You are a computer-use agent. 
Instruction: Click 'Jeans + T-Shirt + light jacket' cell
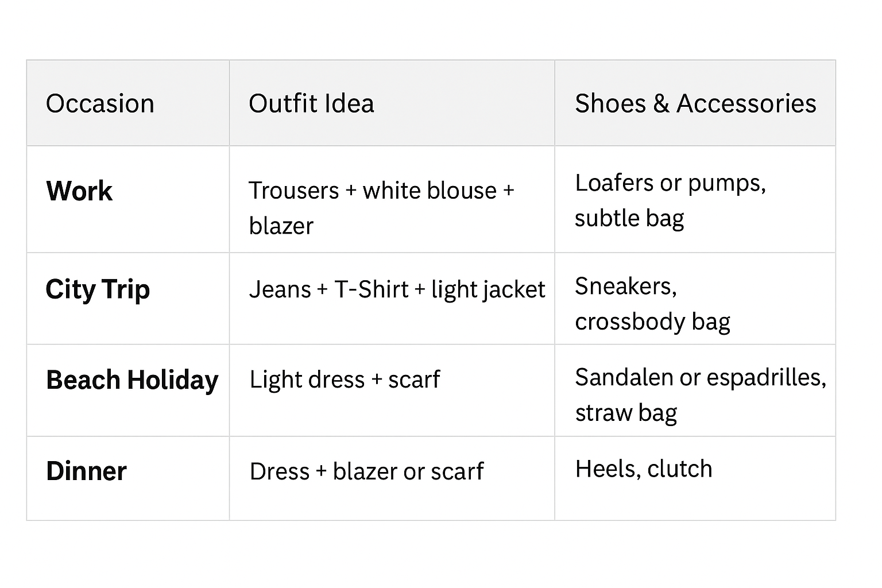tap(397, 289)
